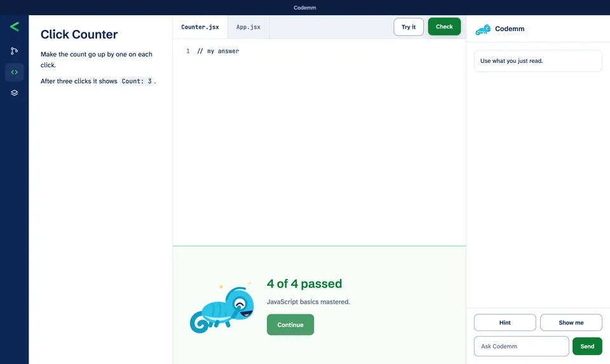Focus the Ask Codemm input field

point(521,346)
